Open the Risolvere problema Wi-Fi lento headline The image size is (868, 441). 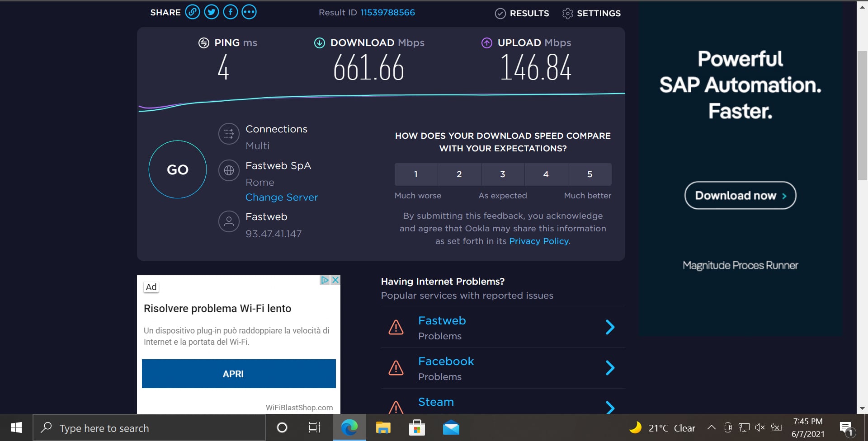point(217,309)
